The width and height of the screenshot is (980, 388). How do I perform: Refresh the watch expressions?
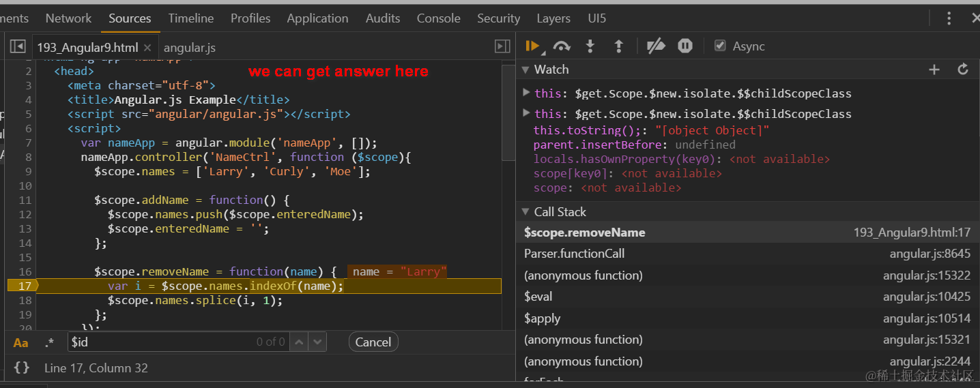pyautogui.click(x=963, y=70)
